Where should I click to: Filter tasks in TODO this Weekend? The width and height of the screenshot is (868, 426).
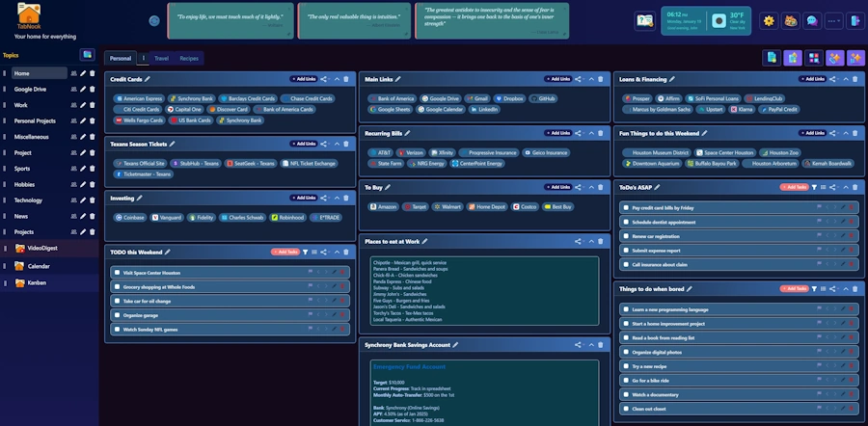(x=305, y=252)
